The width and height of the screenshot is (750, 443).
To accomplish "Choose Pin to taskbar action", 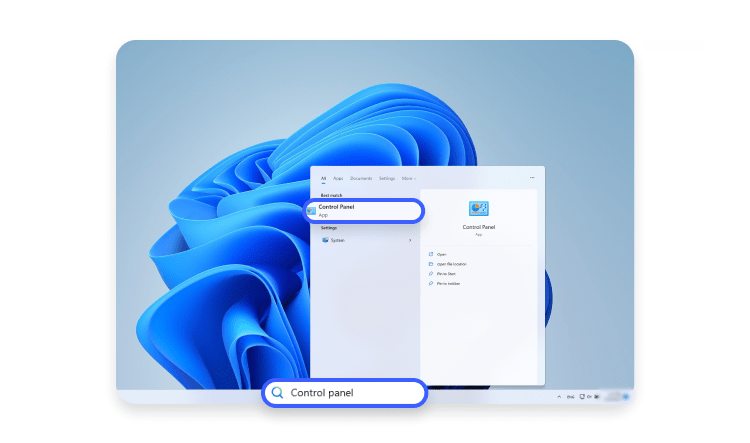I will tap(448, 284).
